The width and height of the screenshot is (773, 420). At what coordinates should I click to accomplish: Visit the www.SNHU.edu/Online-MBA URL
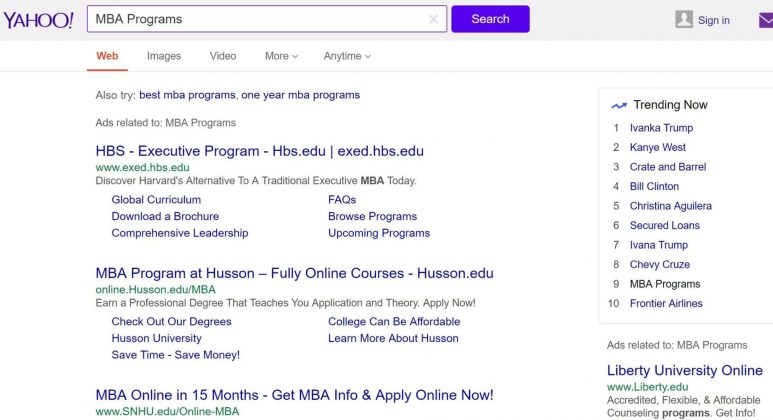point(167,412)
